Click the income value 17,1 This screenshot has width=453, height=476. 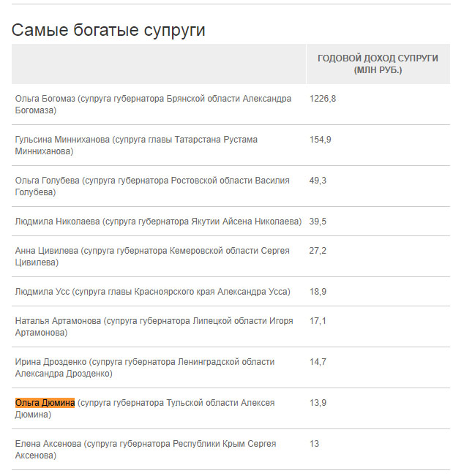[x=318, y=321]
